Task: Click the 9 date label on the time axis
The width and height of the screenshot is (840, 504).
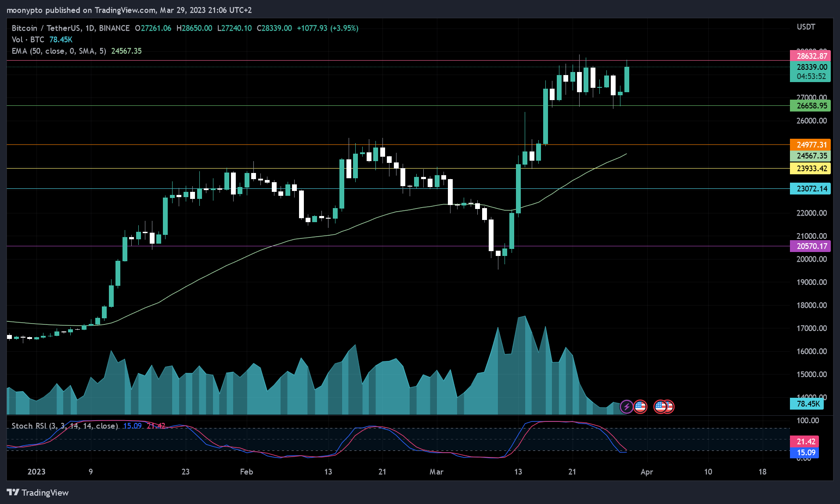Action: (x=90, y=472)
